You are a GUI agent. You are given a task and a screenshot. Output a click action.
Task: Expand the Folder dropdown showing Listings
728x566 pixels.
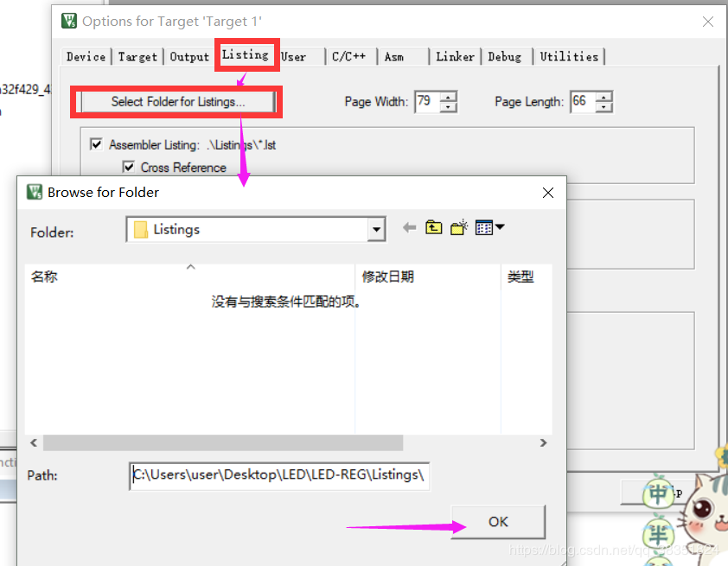pos(376,229)
